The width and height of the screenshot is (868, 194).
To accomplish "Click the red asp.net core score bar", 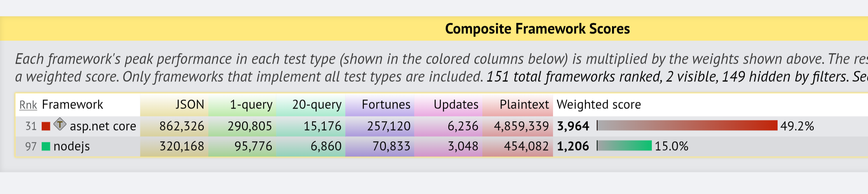I will pyautogui.click(x=687, y=126).
